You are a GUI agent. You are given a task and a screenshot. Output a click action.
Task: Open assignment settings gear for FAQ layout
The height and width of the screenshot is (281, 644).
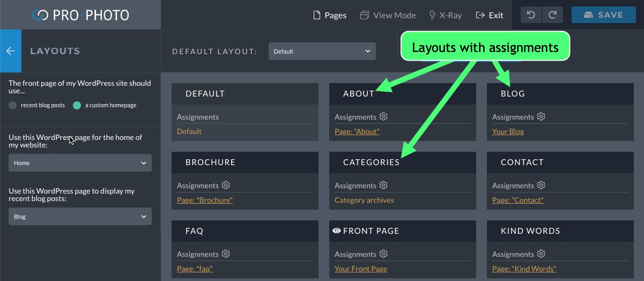pos(226,254)
